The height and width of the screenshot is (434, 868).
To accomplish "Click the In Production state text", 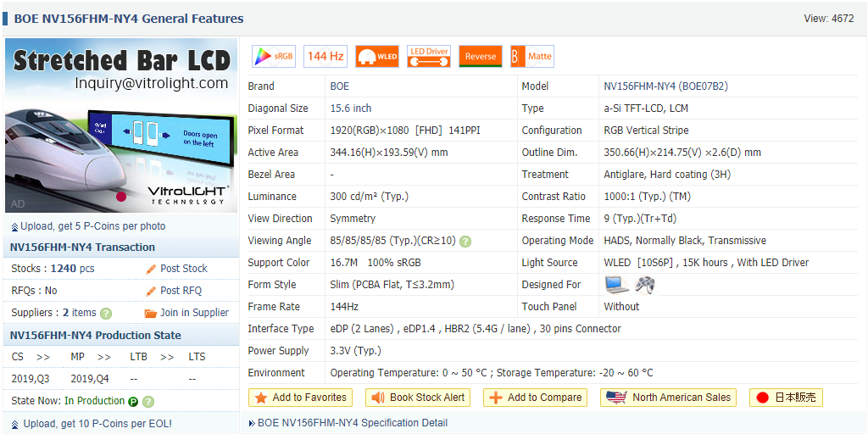I will coord(95,401).
